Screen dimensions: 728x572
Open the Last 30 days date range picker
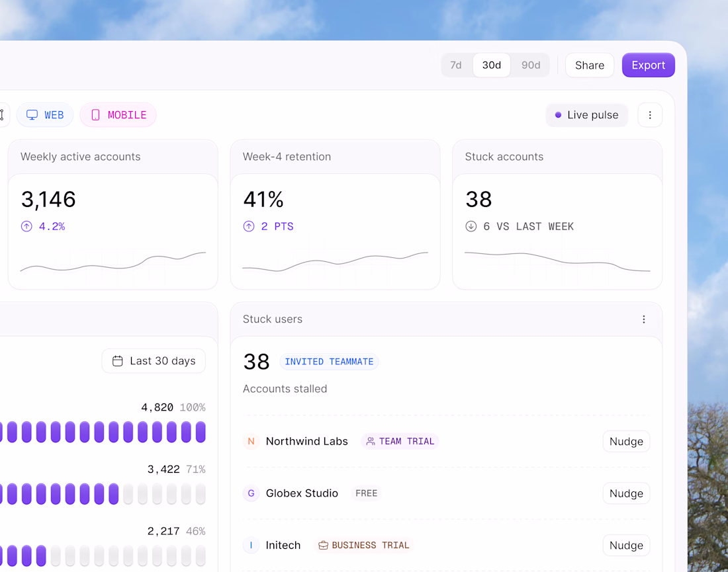[x=154, y=361]
